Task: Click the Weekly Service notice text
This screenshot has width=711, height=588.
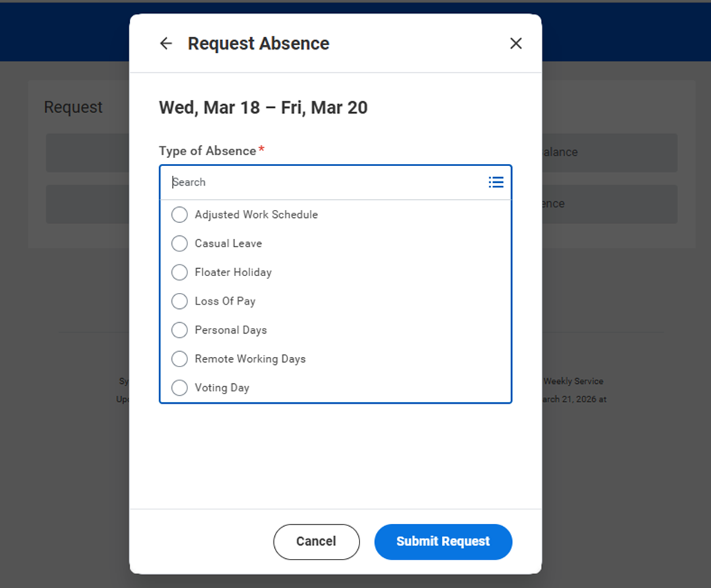Action: click(573, 381)
